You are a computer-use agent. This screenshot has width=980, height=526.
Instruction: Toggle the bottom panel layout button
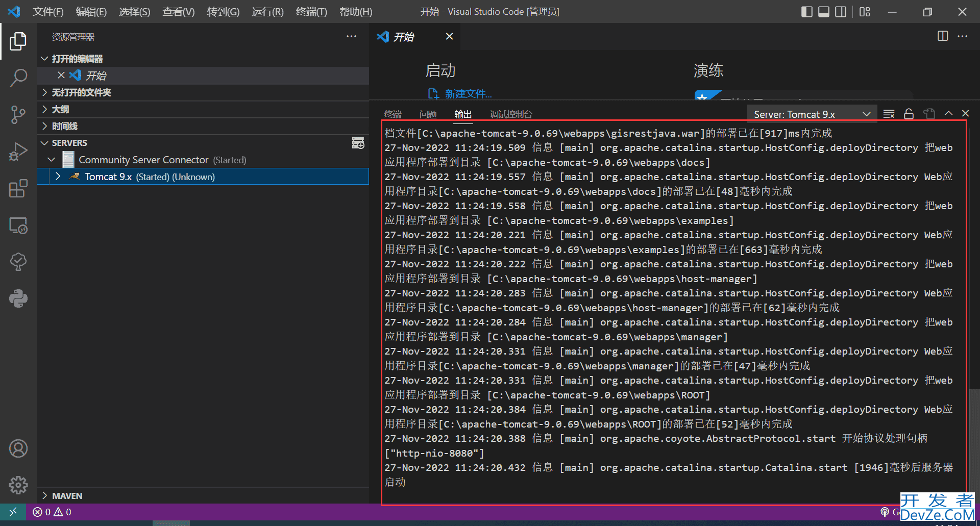pos(824,12)
